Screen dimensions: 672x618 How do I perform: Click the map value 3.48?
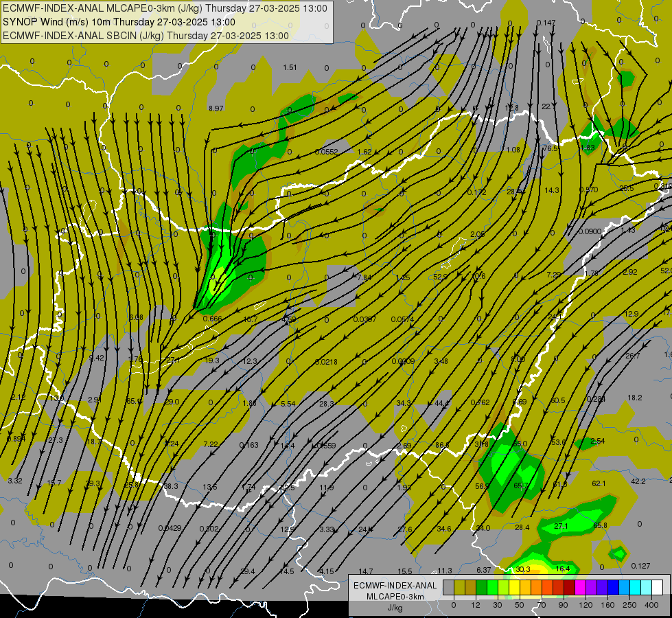point(441,362)
